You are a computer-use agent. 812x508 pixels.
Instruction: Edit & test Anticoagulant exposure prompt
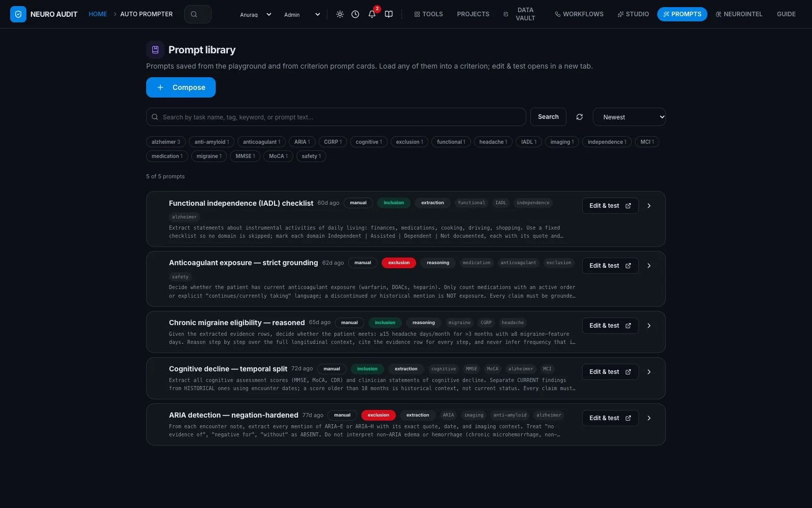point(610,266)
